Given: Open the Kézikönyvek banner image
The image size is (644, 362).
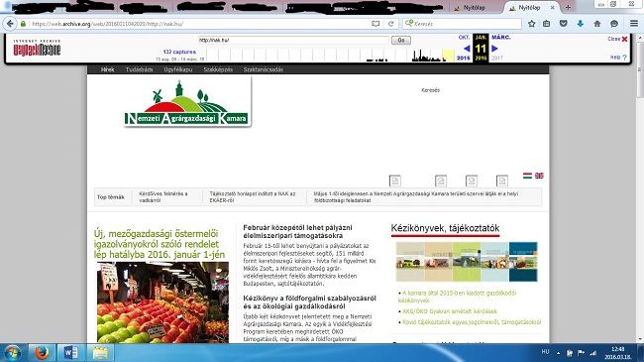Looking at the screenshot, I should pos(467,262).
